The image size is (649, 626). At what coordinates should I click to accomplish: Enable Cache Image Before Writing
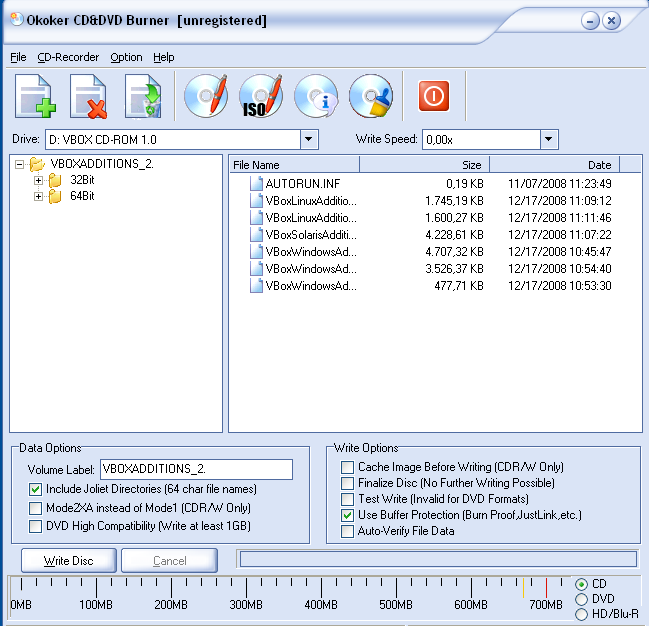click(347, 467)
